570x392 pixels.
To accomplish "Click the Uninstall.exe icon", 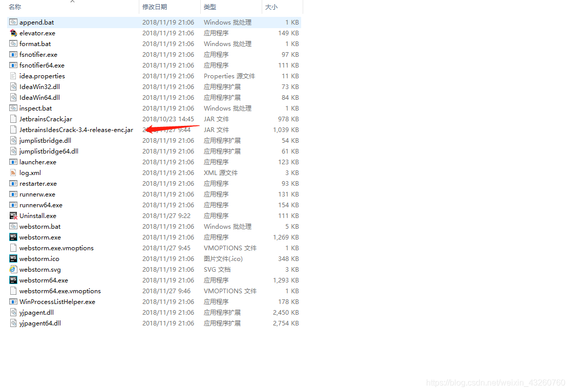I will [x=13, y=216].
